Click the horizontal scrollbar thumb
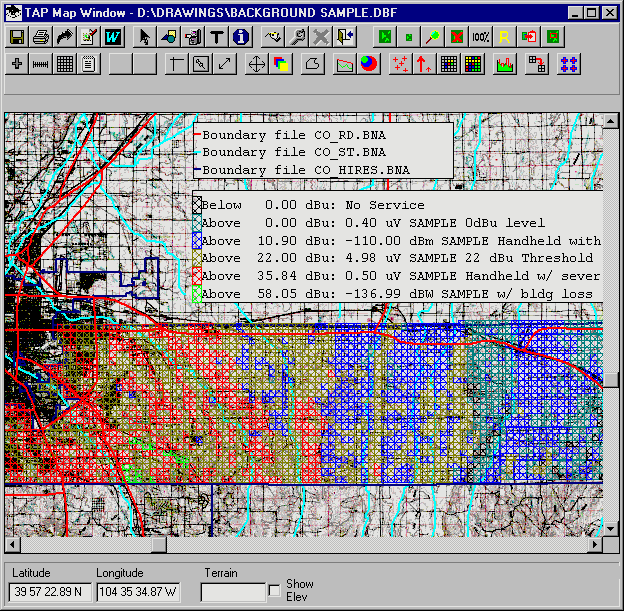 pos(159,545)
